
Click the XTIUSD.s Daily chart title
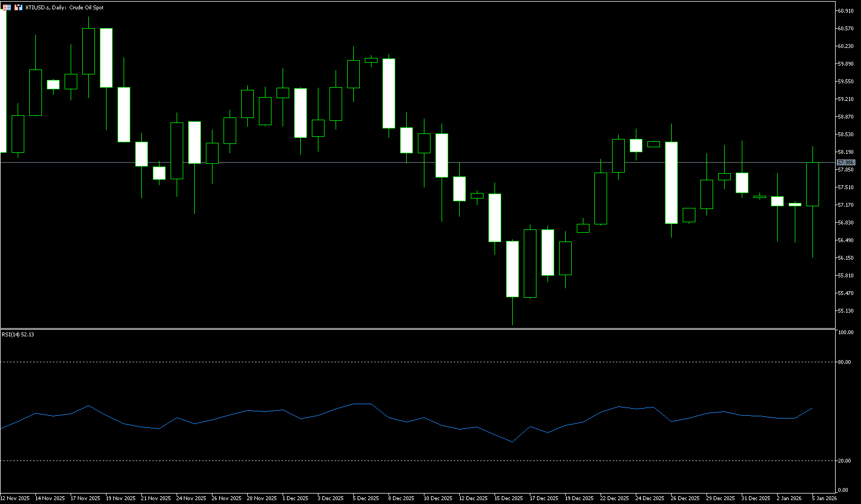tap(65, 8)
